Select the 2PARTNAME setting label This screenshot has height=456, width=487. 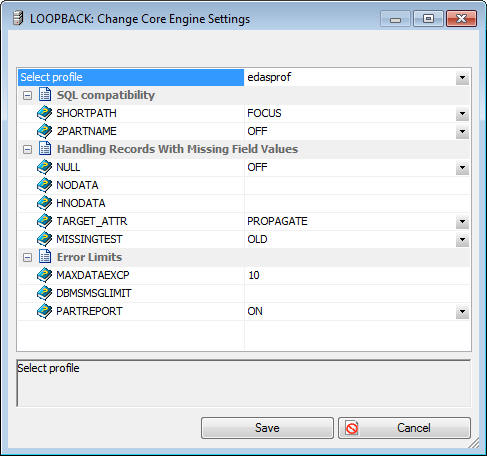(86, 131)
